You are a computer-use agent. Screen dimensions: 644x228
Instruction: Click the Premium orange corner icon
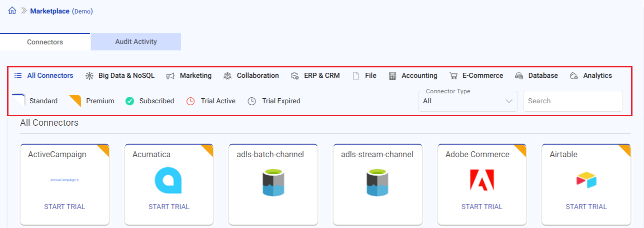click(x=75, y=100)
